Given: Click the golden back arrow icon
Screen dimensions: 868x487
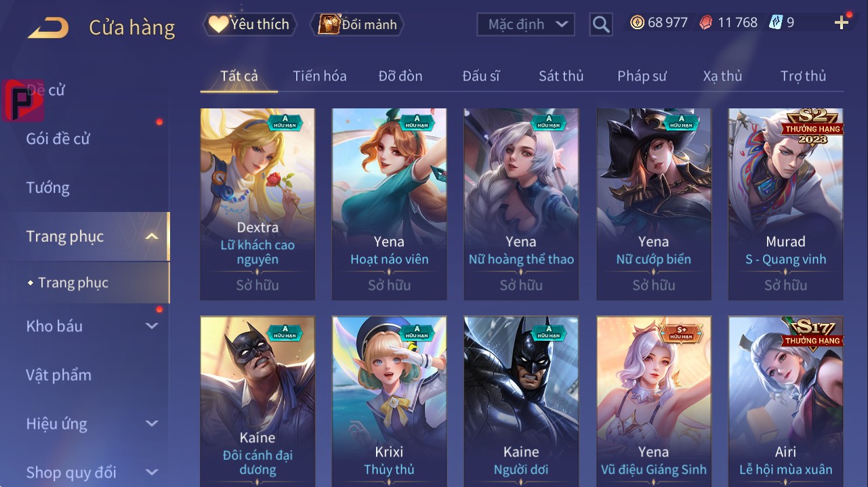Looking at the screenshot, I should 48,28.
